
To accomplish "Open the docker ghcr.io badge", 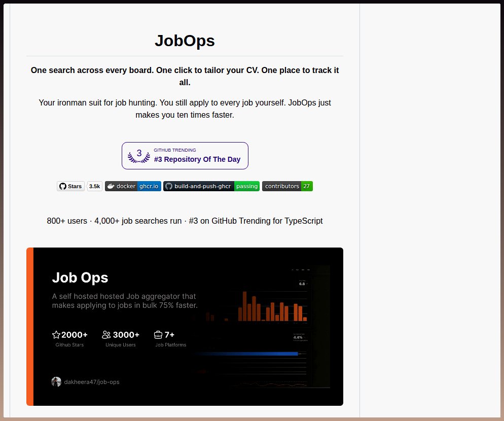I will tap(133, 186).
